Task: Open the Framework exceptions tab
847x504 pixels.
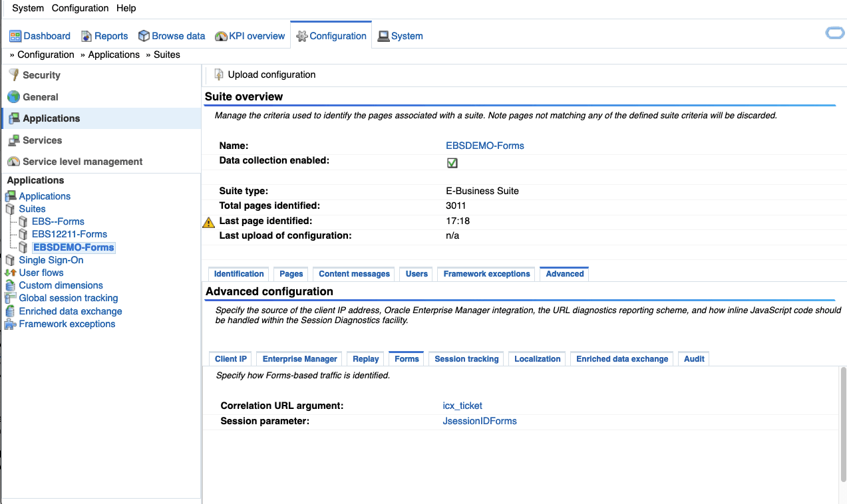Action: pyautogui.click(x=486, y=274)
